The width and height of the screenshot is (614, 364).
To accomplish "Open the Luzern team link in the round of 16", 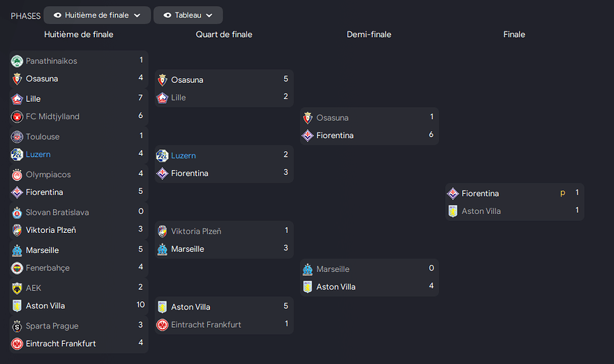I will point(38,155).
